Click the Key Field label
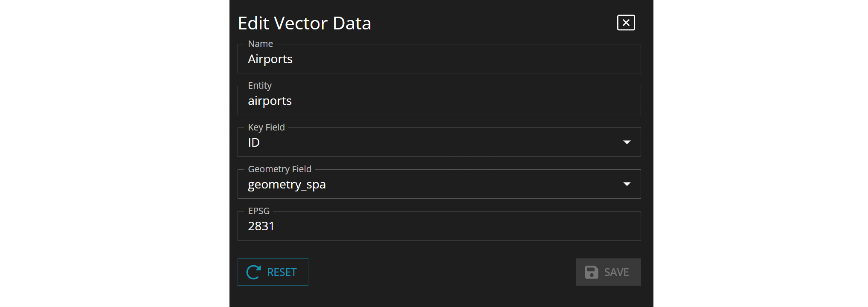The height and width of the screenshot is (307, 868). (266, 127)
